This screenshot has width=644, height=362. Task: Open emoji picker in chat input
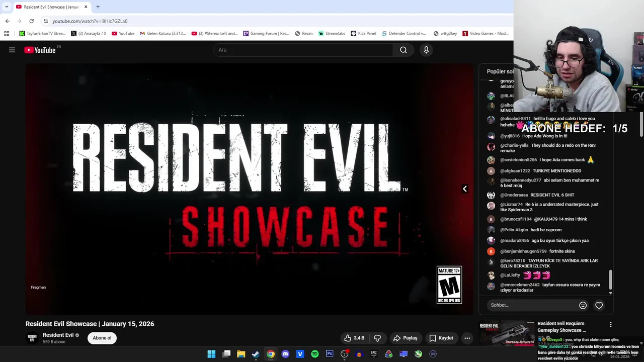pyautogui.click(x=583, y=305)
